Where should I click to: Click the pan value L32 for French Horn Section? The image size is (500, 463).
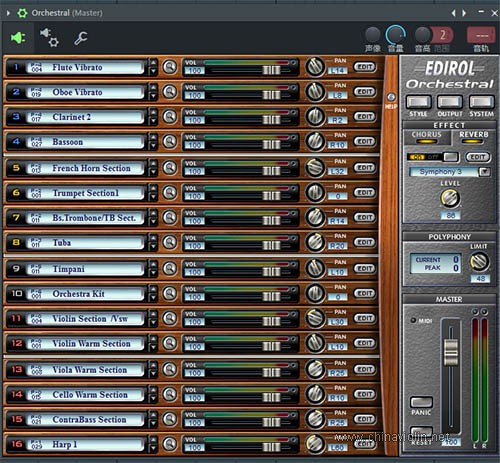[x=337, y=171]
